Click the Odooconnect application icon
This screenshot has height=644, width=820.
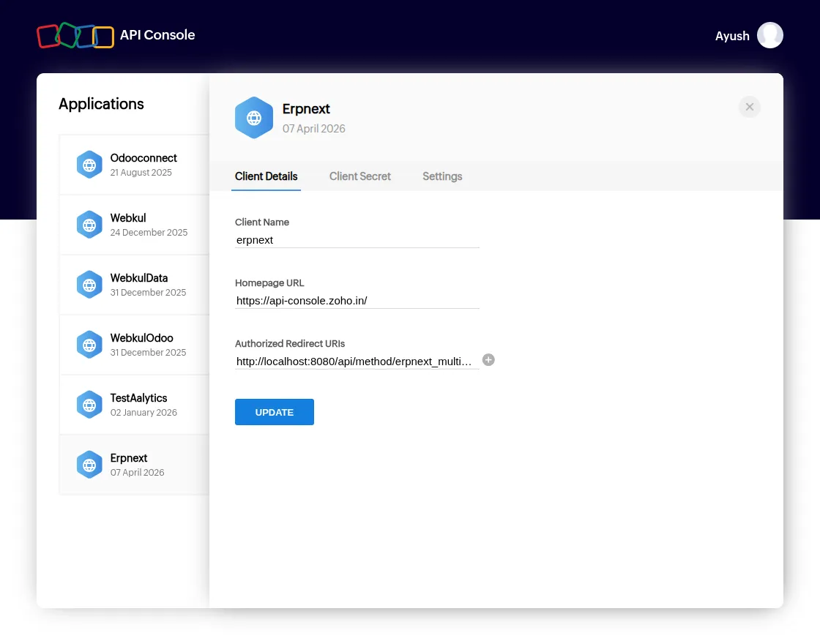click(x=89, y=165)
